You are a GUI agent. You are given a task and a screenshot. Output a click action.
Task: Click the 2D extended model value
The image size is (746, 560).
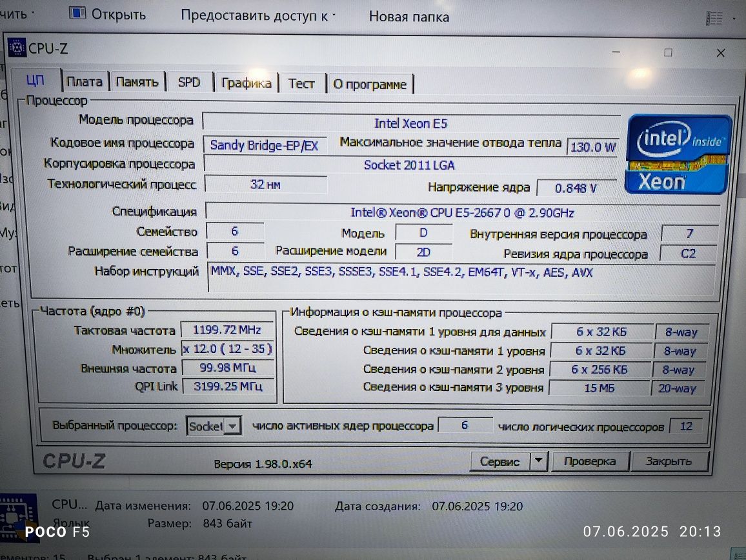423,252
